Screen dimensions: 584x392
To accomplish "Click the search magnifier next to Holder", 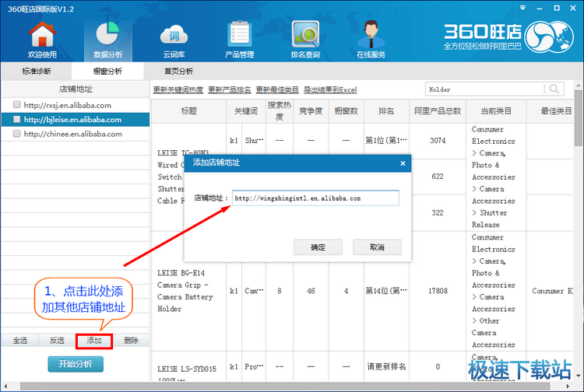I will (x=554, y=89).
